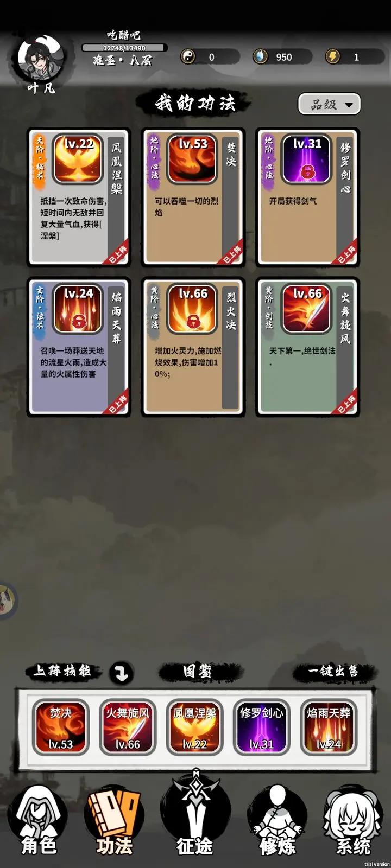Open the 凤凰涅槃 lv.22 skill card icon
391x868 pixels.
click(x=79, y=158)
